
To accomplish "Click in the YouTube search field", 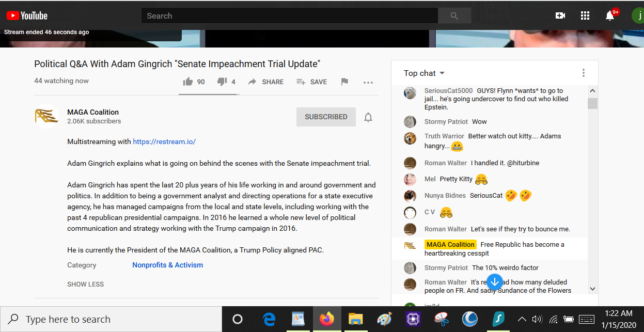I will tap(290, 16).
